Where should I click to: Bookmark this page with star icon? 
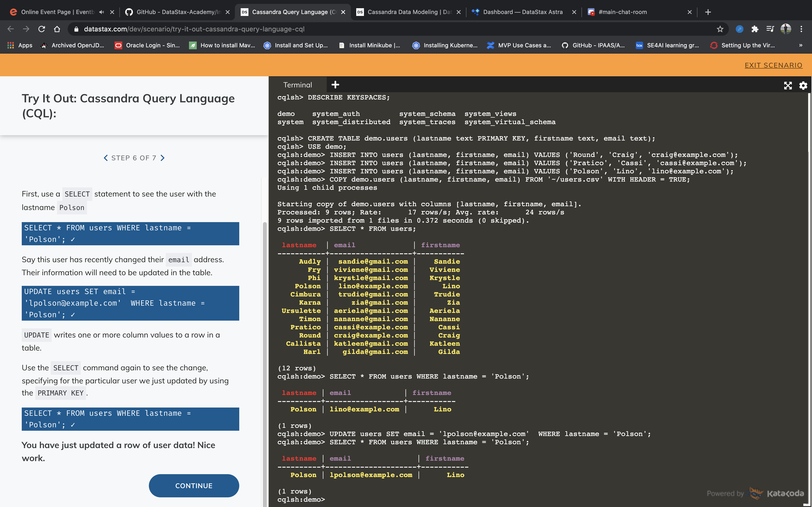720,29
